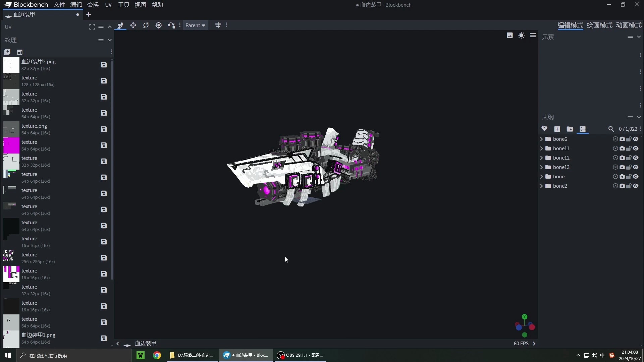This screenshot has width=644, height=362.
Task: Toggle lock on bone12 group
Action: click(629, 158)
